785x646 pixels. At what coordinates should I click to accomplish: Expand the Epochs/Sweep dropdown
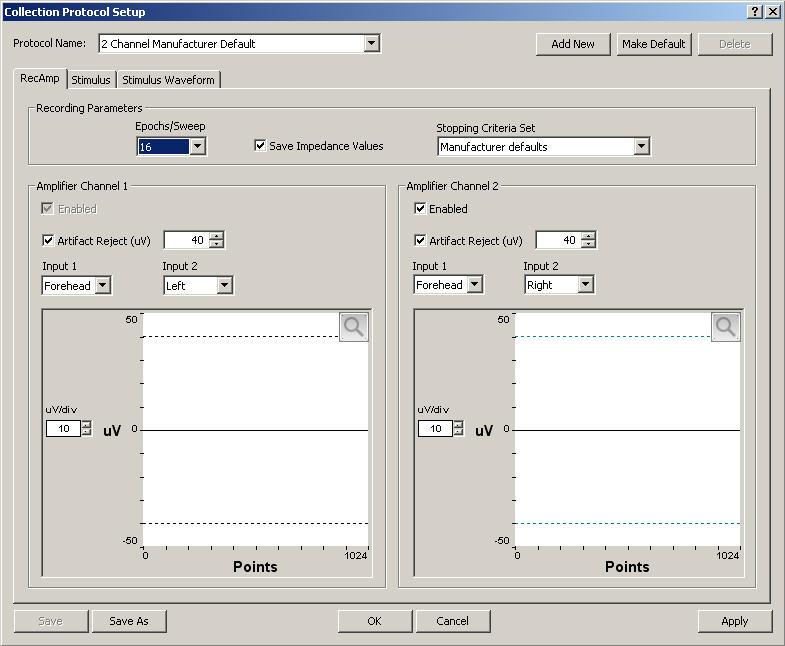(x=197, y=146)
